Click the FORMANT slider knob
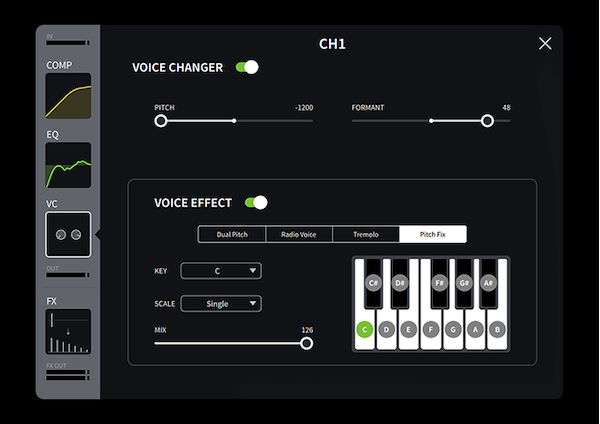 (x=487, y=121)
